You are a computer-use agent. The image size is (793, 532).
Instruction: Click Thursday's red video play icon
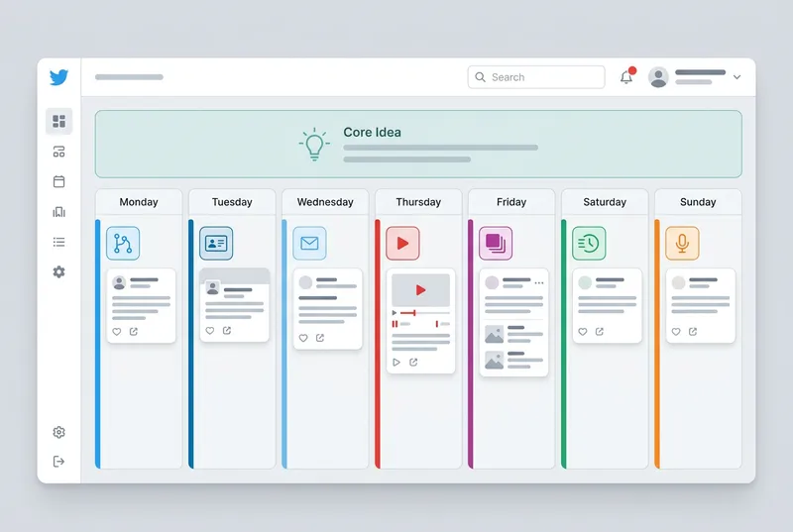pyautogui.click(x=402, y=243)
